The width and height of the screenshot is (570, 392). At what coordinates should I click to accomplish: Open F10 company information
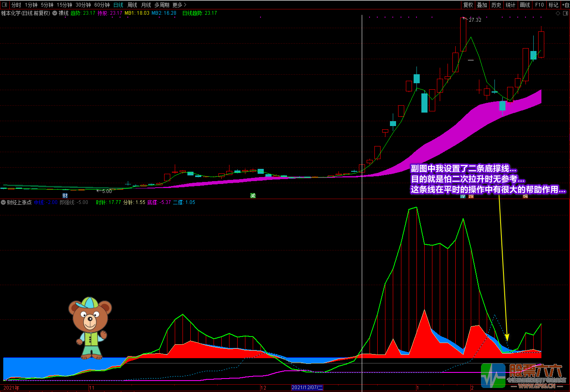(x=539, y=5)
